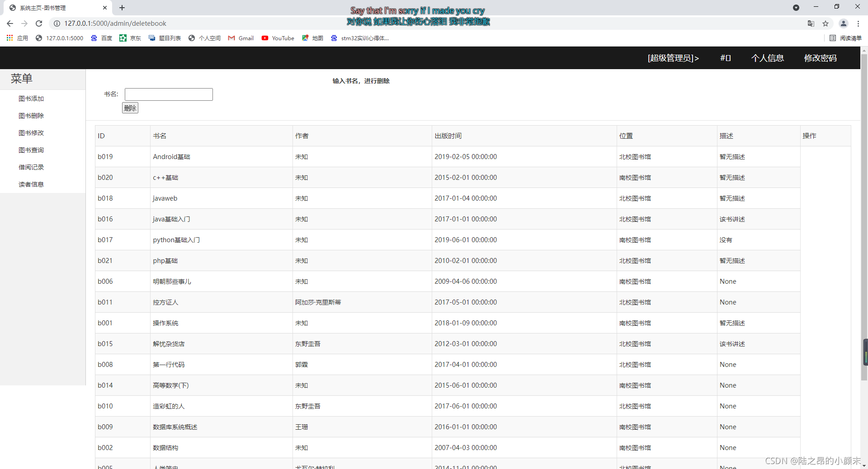Click the browser forward arrow

(24, 23)
